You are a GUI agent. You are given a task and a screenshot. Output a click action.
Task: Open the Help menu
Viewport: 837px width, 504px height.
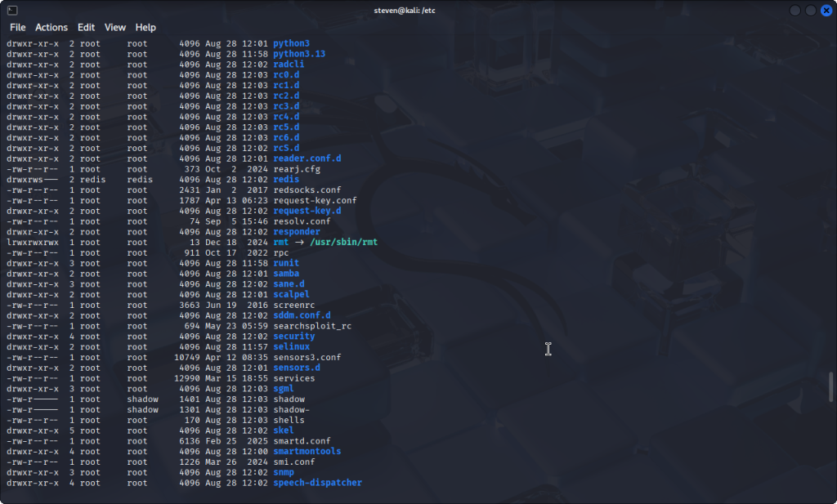tap(145, 27)
